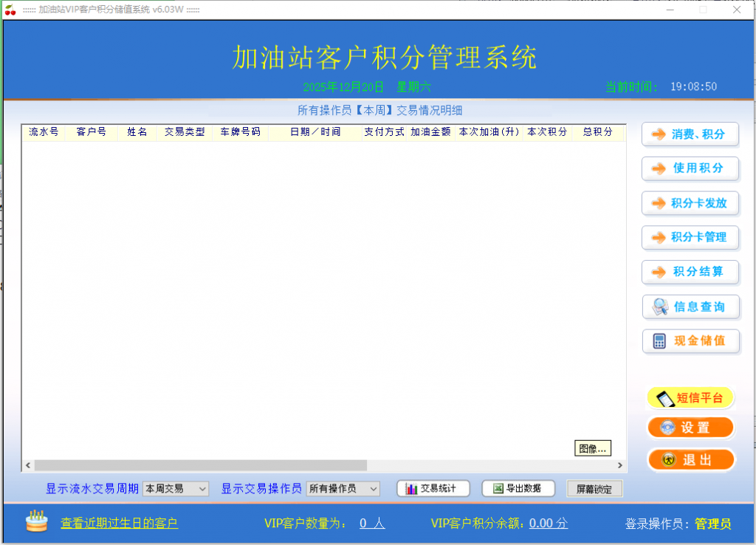This screenshot has height=545, width=756.
Task: Click the horizontal scrollbar right arrow
Action: tap(621, 465)
